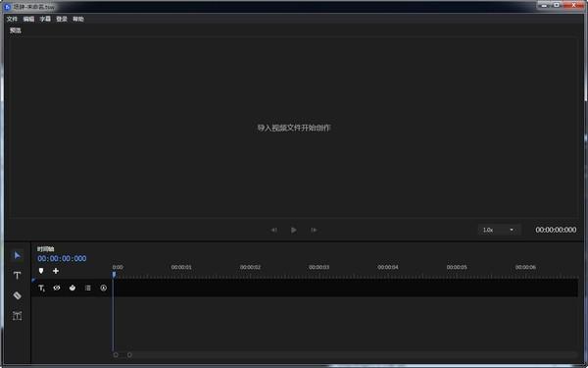
Task: Open the 帮助 menu
Action: [x=78, y=19]
